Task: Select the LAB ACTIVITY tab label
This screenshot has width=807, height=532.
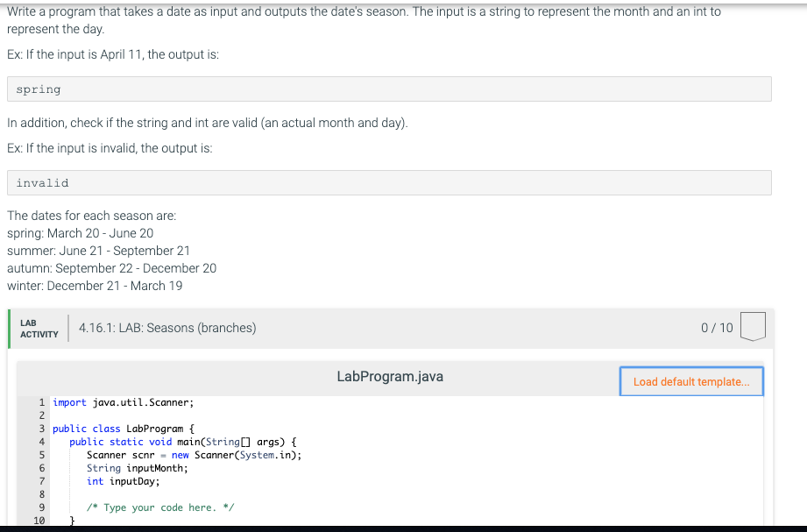Action: click(39, 327)
